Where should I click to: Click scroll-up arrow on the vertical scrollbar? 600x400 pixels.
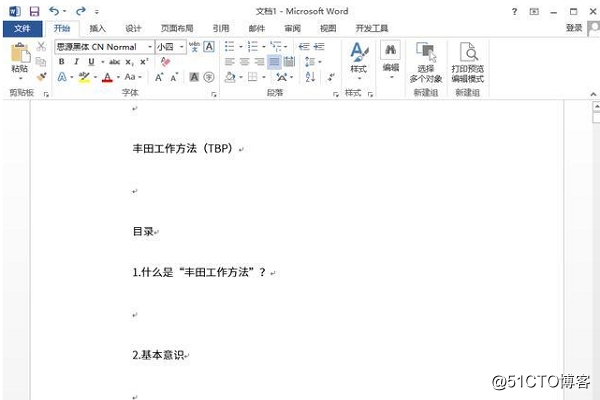coord(596,106)
